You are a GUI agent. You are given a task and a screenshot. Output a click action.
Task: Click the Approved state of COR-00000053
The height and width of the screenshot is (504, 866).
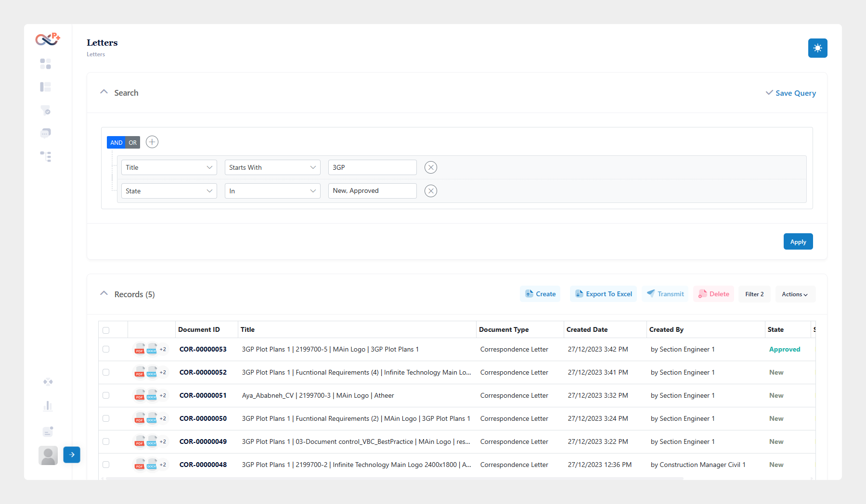tap(785, 349)
